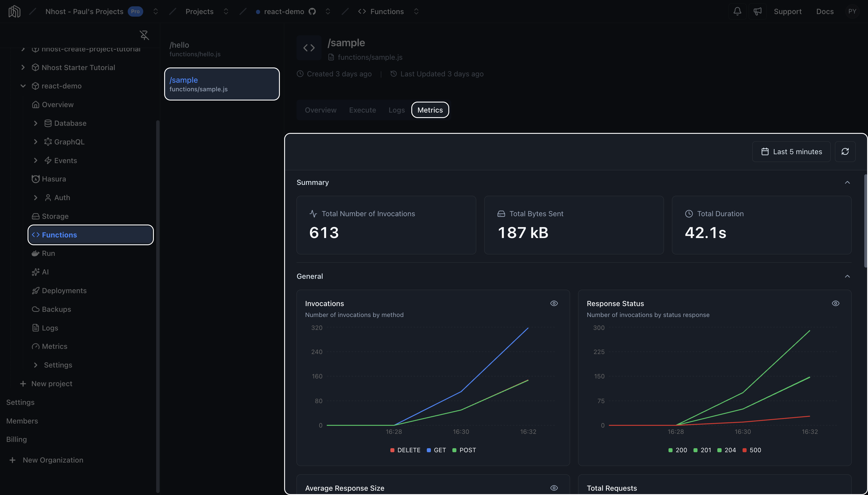This screenshot has width=868, height=495.
Task: Click the AI sparkles icon in sidebar
Action: click(35, 272)
